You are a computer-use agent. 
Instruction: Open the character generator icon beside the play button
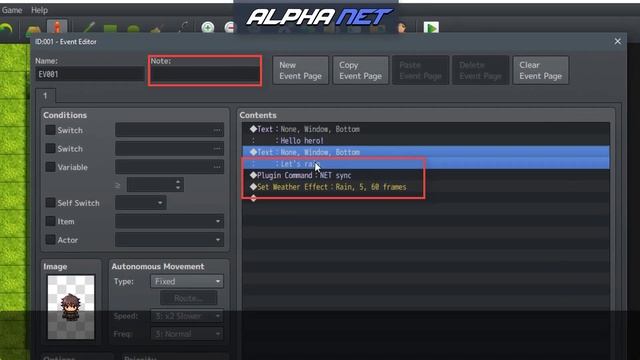click(x=402, y=28)
